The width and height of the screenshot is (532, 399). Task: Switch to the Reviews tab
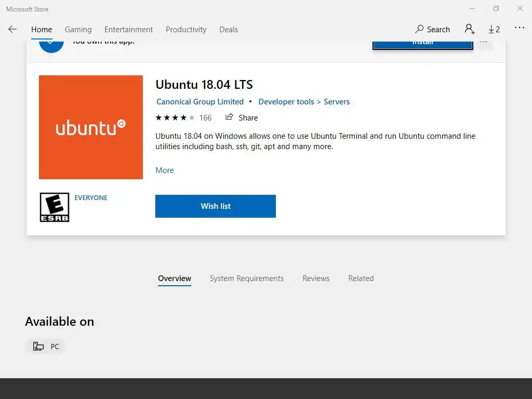tap(316, 278)
